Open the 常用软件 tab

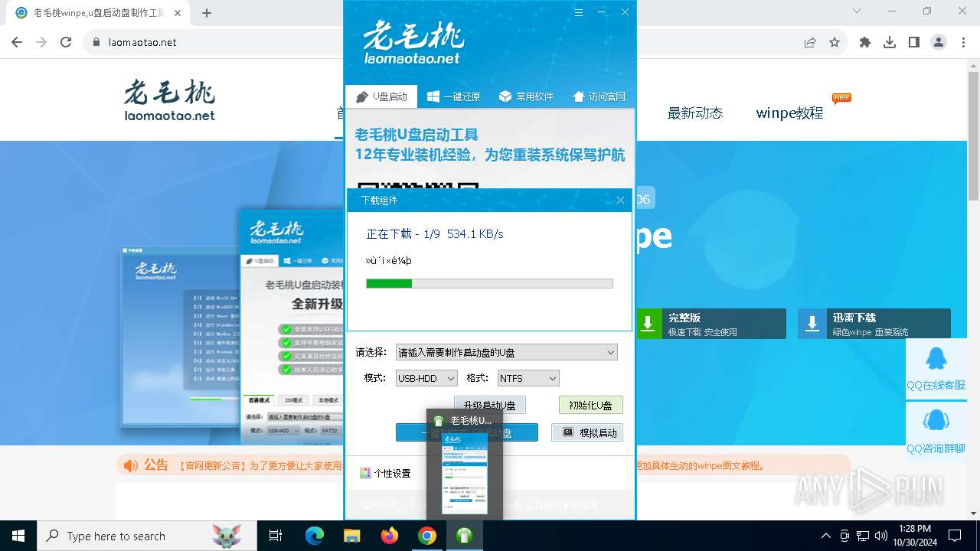point(525,96)
